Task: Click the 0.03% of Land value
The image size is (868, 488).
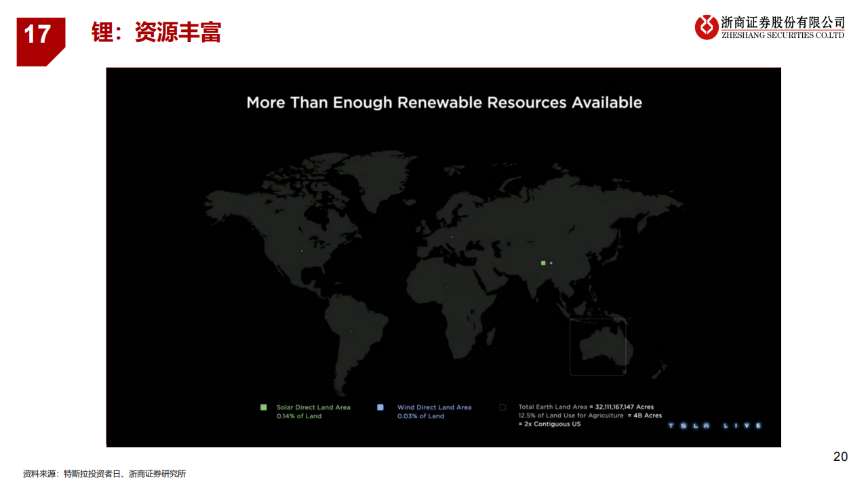Action: [420, 416]
